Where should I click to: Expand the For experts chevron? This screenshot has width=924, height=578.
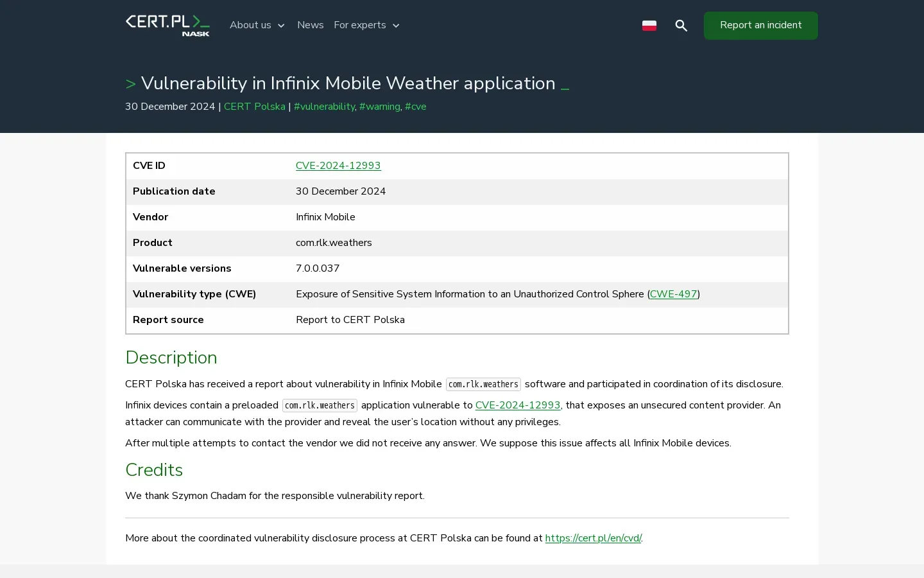pos(396,26)
